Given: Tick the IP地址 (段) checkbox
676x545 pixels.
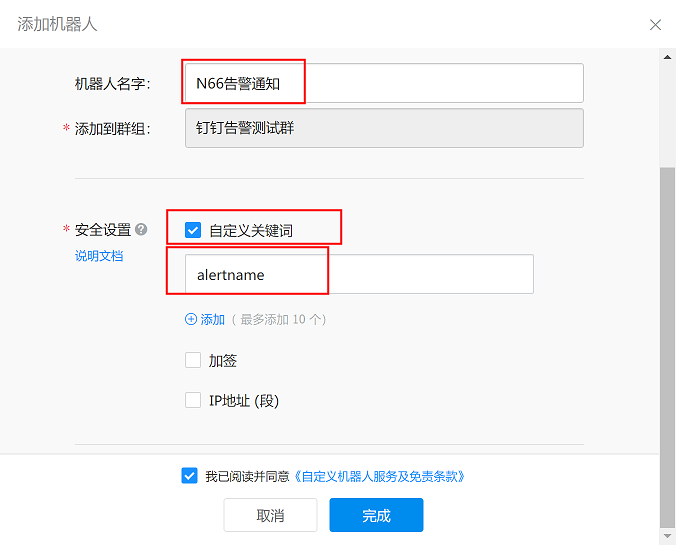Looking at the screenshot, I should tap(193, 400).
